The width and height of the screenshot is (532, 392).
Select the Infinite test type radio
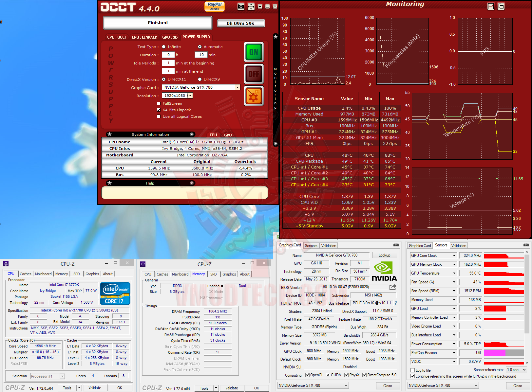(x=164, y=47)
